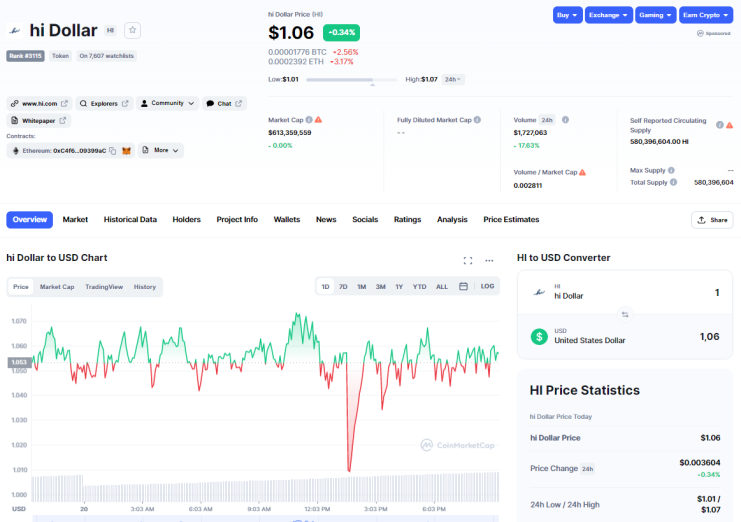Open the Holders tab
The width and height of the screenshot is (741, 522).
187,220
